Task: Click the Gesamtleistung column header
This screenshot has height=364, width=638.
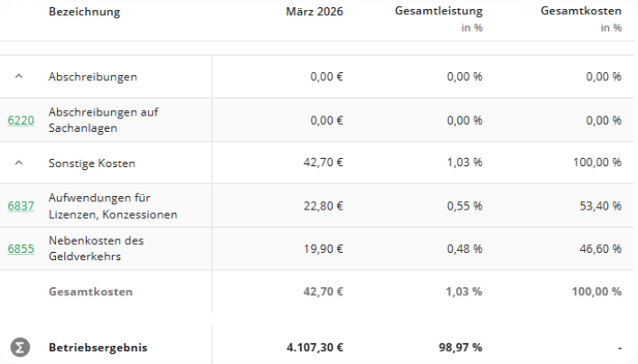Action: (438, 12)
